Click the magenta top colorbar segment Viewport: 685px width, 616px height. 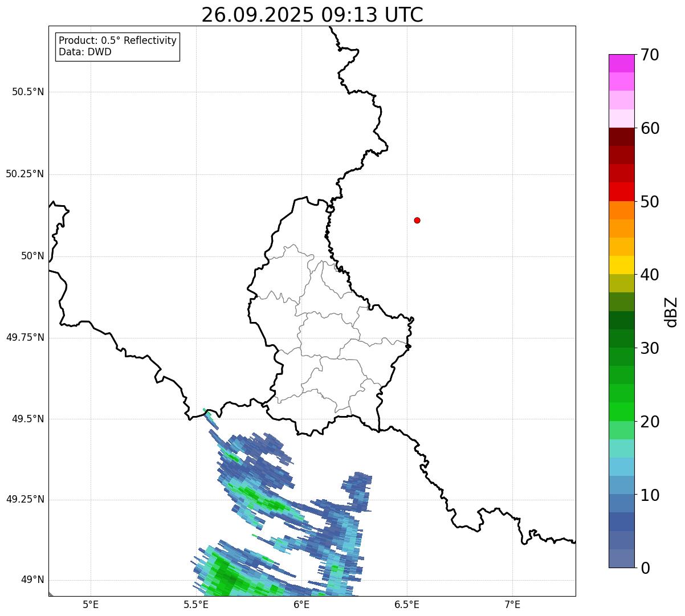(x=621, y=63)
